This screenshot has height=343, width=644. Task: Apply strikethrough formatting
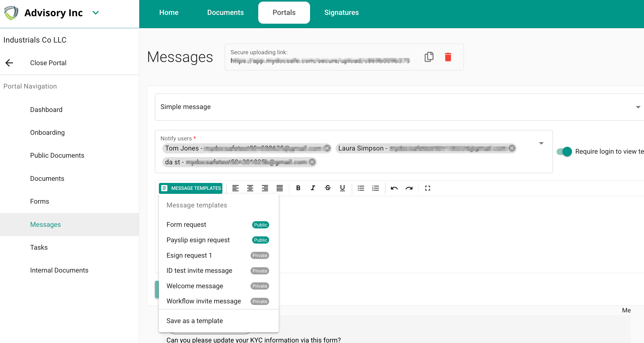click(328, 188)
